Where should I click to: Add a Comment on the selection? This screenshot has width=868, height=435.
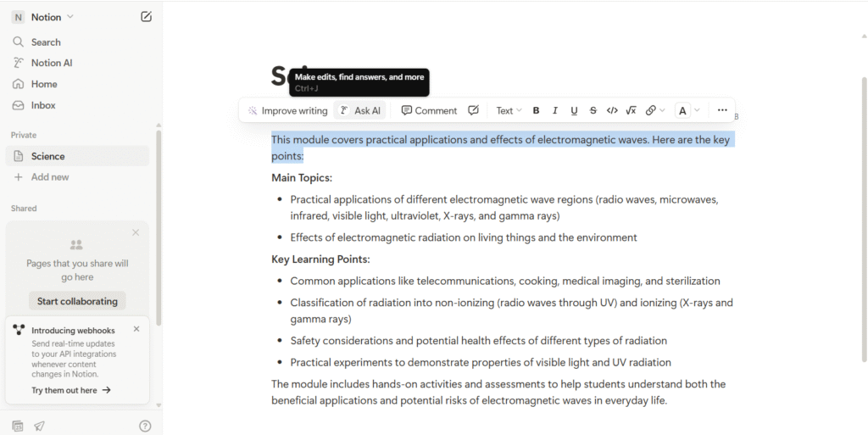[x=429, y=111]
